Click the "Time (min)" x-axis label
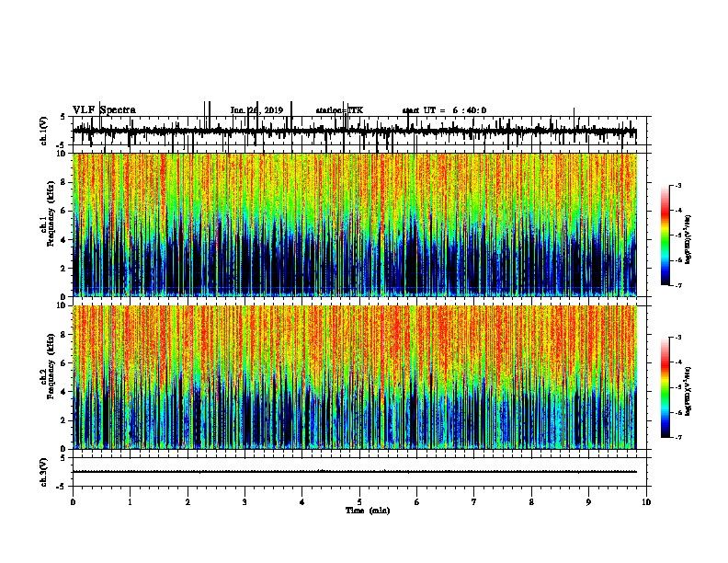 tap(368, 511)
